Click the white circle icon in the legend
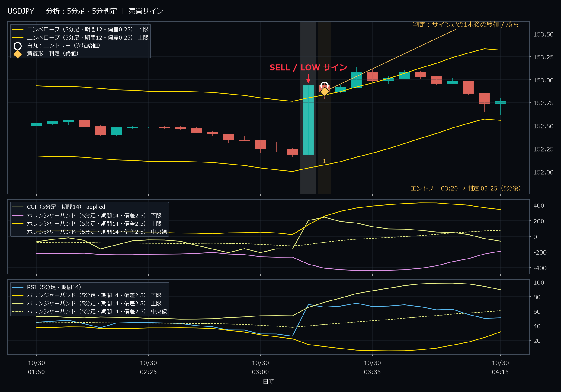This screenshot has width=561, height=392. (x=18, y=46)
